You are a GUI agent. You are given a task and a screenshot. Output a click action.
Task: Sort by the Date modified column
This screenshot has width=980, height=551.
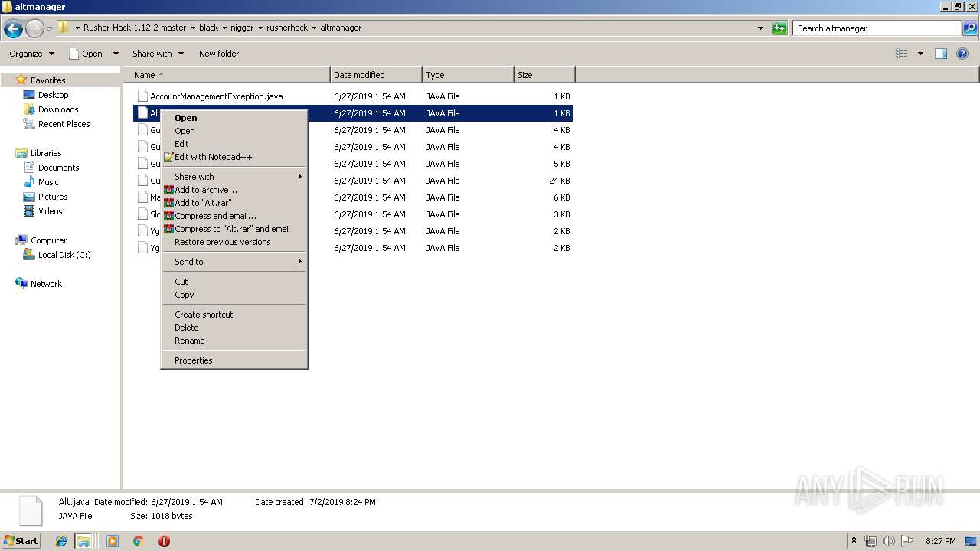point(376,75)
